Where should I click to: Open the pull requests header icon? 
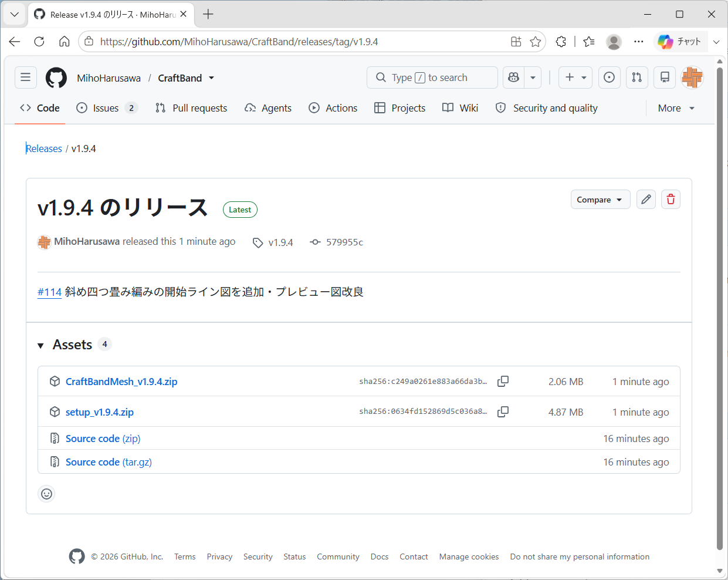point(637,77)
